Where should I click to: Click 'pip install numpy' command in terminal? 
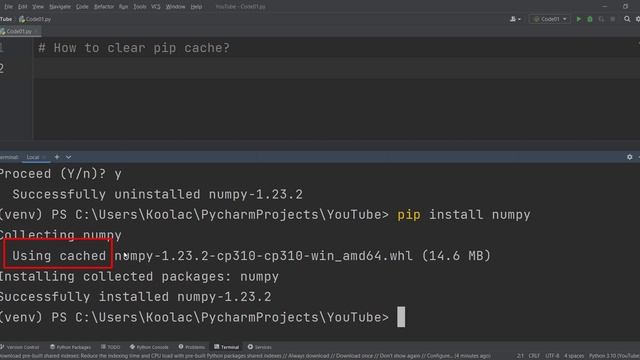tap(464, 215)
